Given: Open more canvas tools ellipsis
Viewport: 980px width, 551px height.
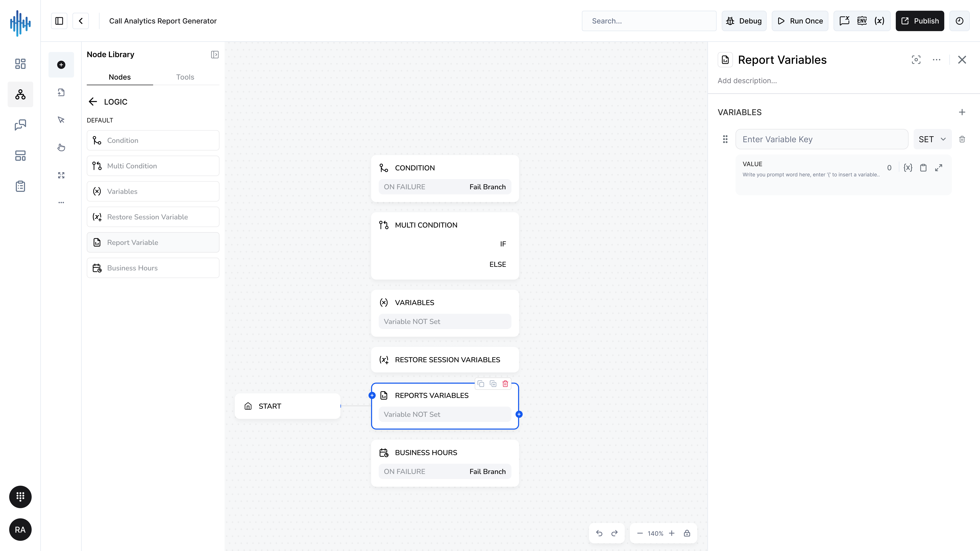Looking at the screenshot, I should 61,203.
